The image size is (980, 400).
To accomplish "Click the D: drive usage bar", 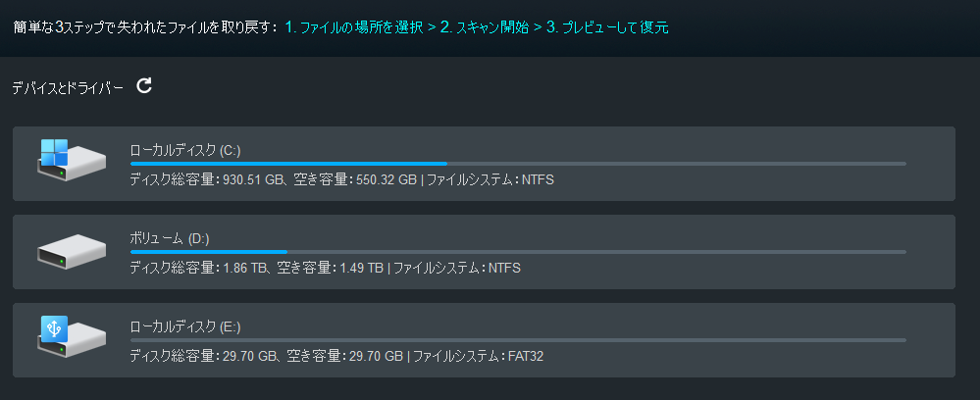I will click(x=517, y=252).
